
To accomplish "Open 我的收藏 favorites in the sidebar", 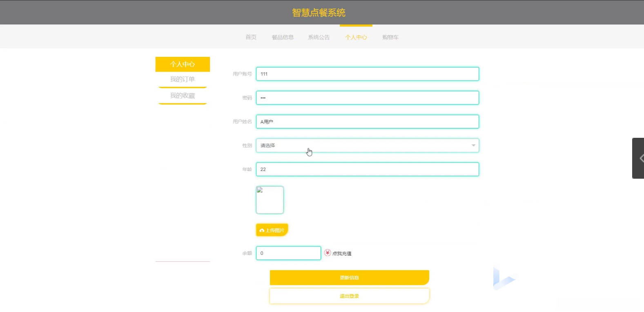I will pos(183,96).
